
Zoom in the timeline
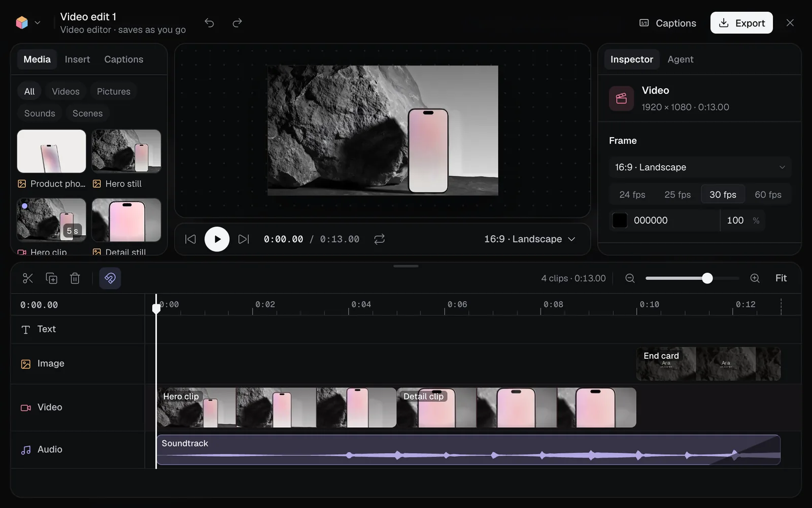755,278
